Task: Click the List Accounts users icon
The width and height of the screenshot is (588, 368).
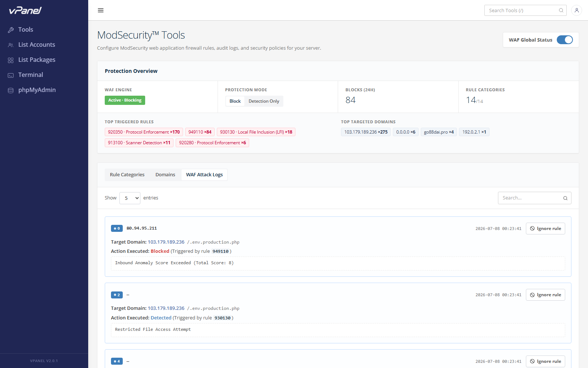Action: point(11,45)
